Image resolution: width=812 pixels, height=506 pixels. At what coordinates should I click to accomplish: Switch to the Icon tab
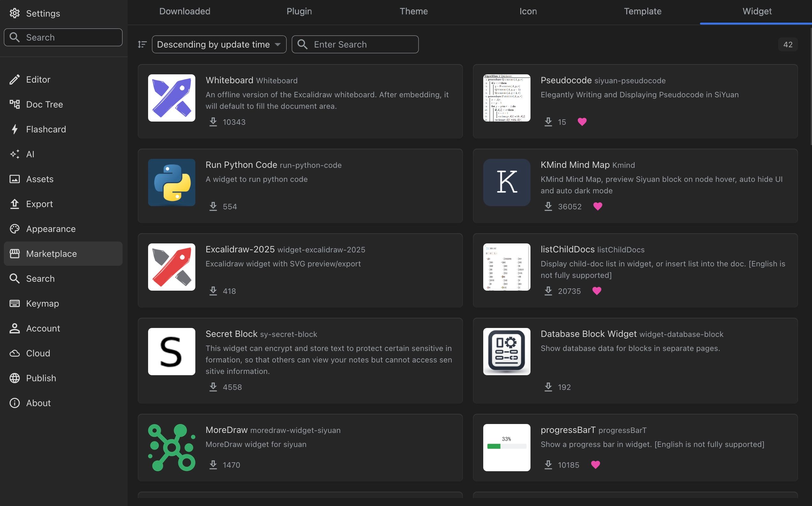528,11
